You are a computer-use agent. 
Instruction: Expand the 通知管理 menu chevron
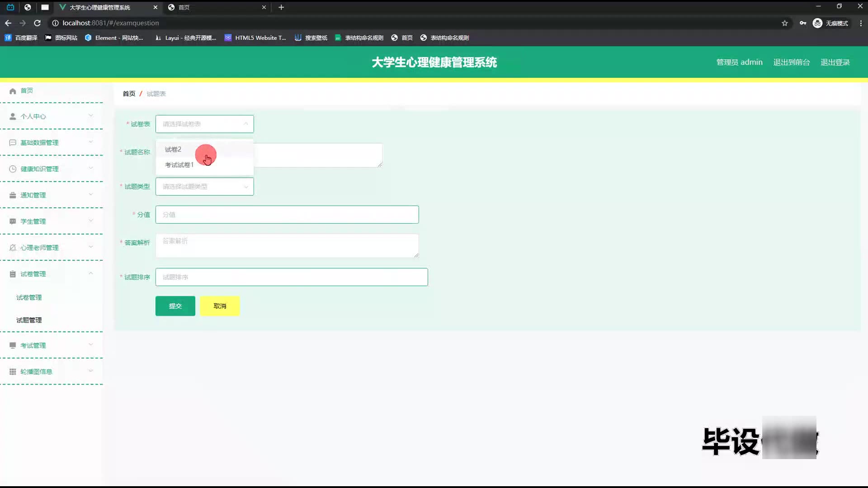[x=91, y=194]
